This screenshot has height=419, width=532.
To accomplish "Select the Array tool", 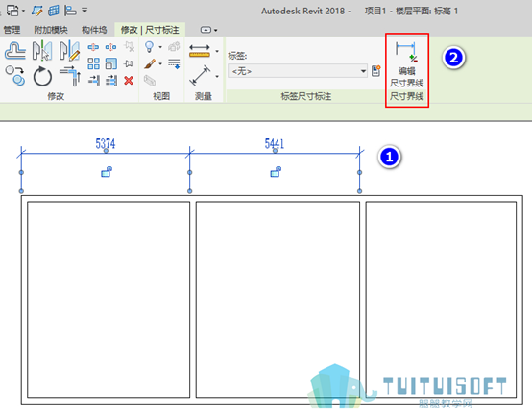I will (93, 63).
